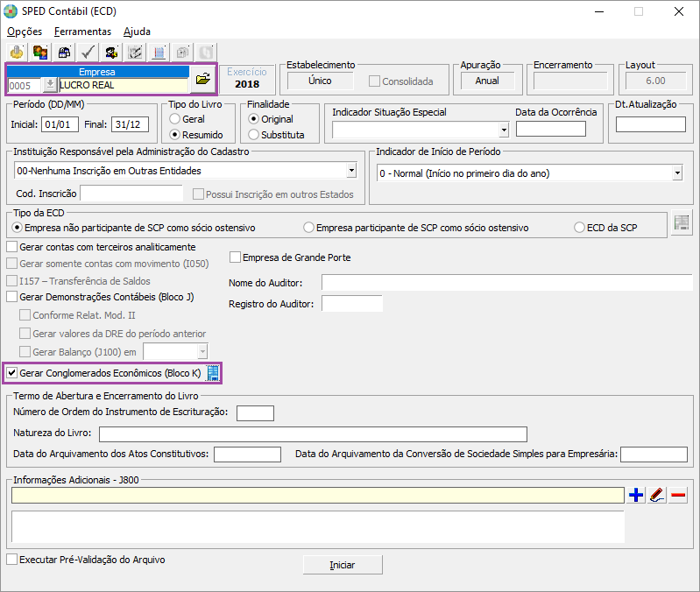Click the grayed copy documents toolbar icon

pyautogui.click(x=182, y=53)
